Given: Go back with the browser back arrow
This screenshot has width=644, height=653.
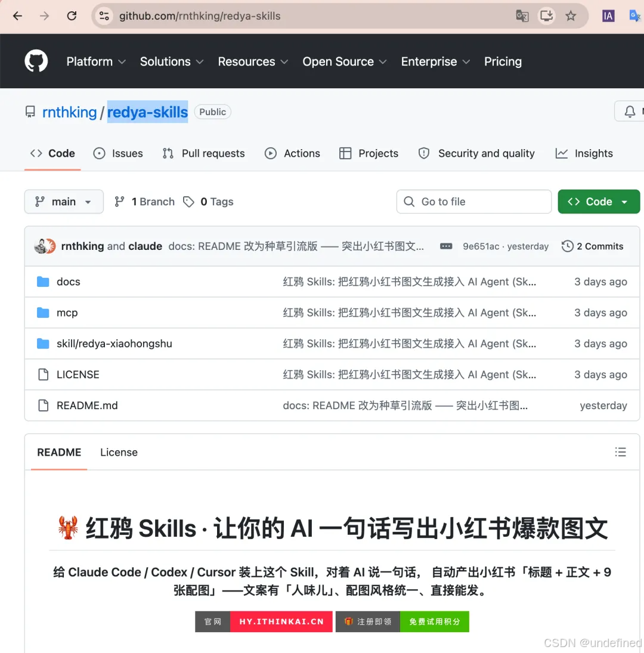Looking at the screenshot, I should pyautogui.click(x=17, y=16).
